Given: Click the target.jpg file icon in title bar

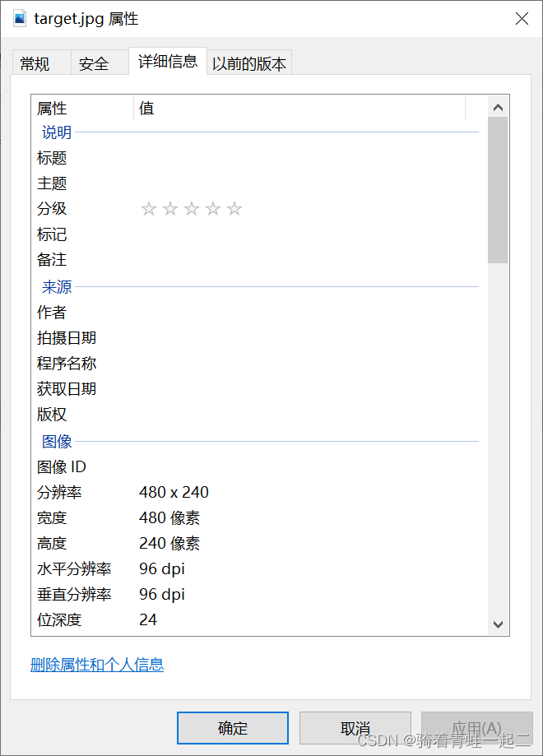Looking at the screenshot, I should [19, 19].
